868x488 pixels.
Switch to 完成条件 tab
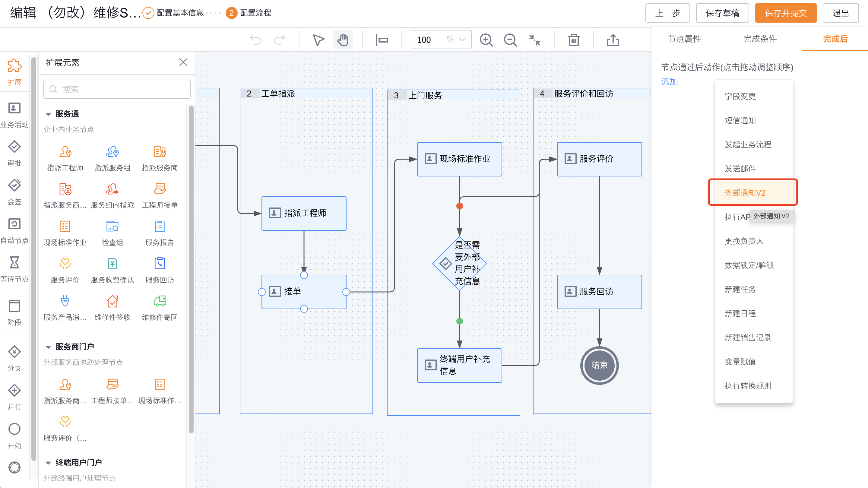[x=759, y=39]
